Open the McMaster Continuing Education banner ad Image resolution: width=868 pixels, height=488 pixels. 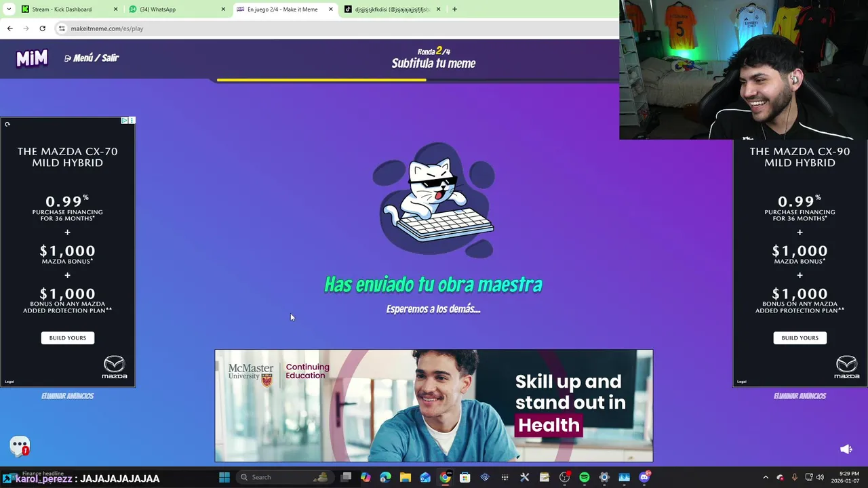(434, 405)
